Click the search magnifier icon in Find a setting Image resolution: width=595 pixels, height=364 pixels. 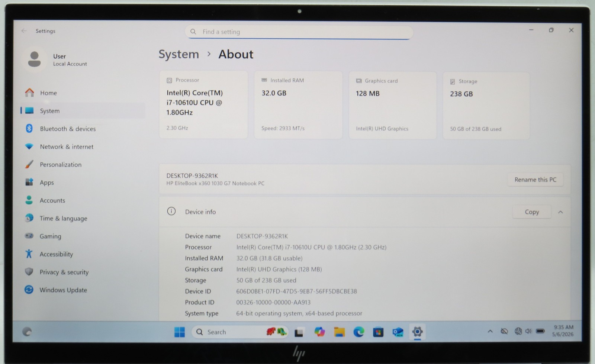[193, 32]
